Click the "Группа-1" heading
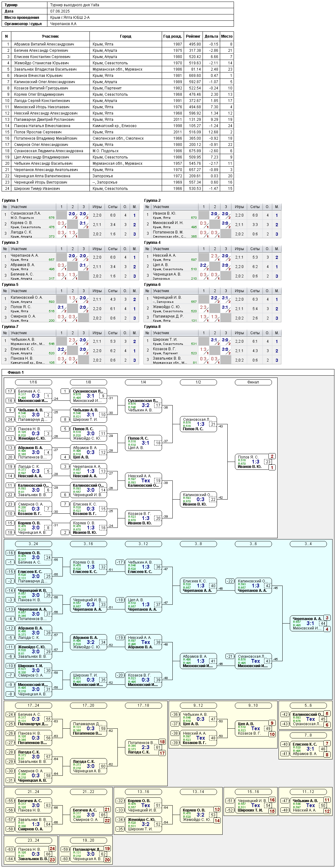This screenshot has height=868, width=336. 10,201
